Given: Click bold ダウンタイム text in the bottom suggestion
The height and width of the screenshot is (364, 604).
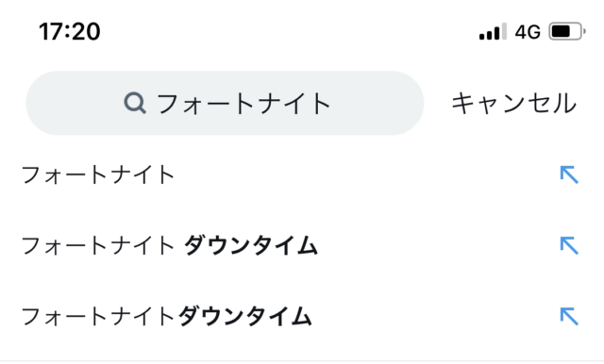Looking at the screenshot, I should (x=245, y=316).
